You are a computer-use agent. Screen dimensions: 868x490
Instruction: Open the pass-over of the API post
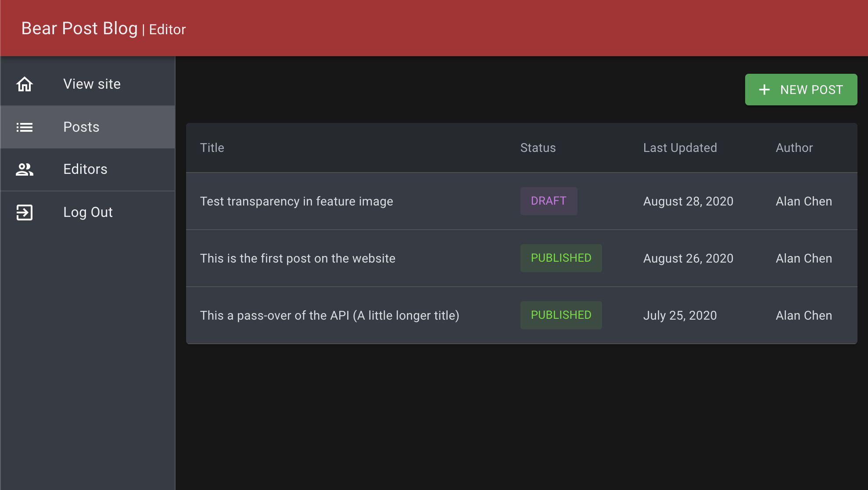329,315
